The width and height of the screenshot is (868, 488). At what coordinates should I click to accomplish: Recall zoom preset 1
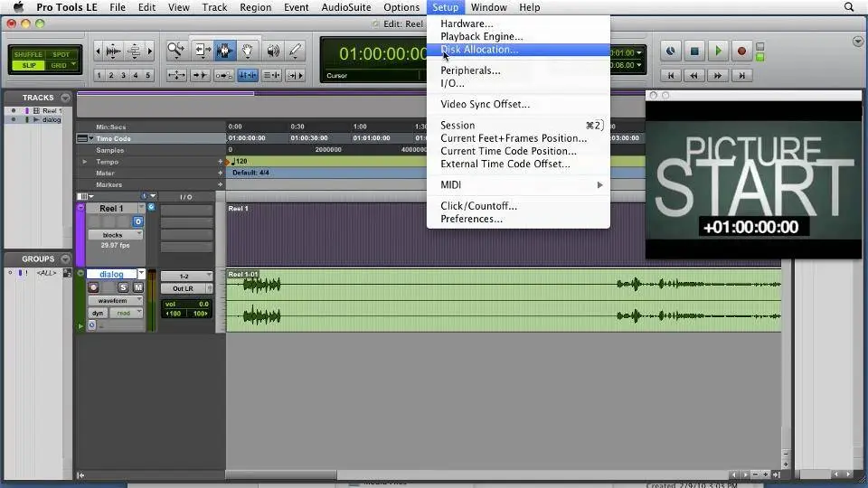click(x=99, y=75)
